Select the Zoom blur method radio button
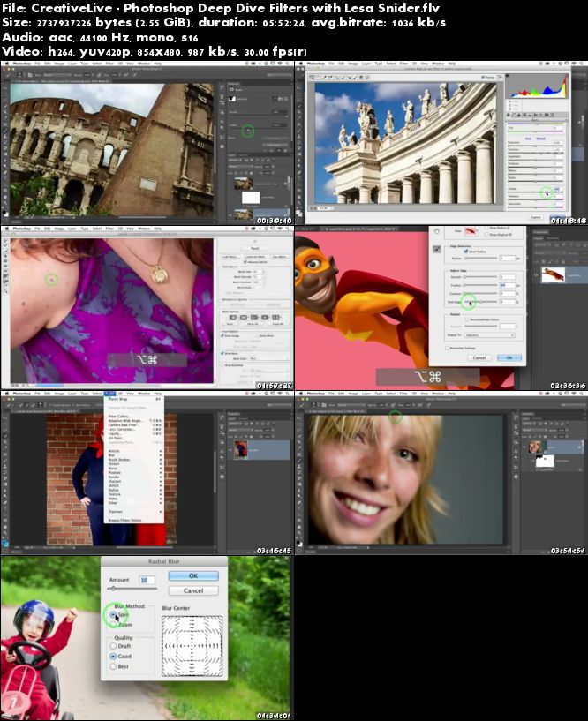Image resolution: width=588 pixels, height=721 pixels. coord(113,625)
